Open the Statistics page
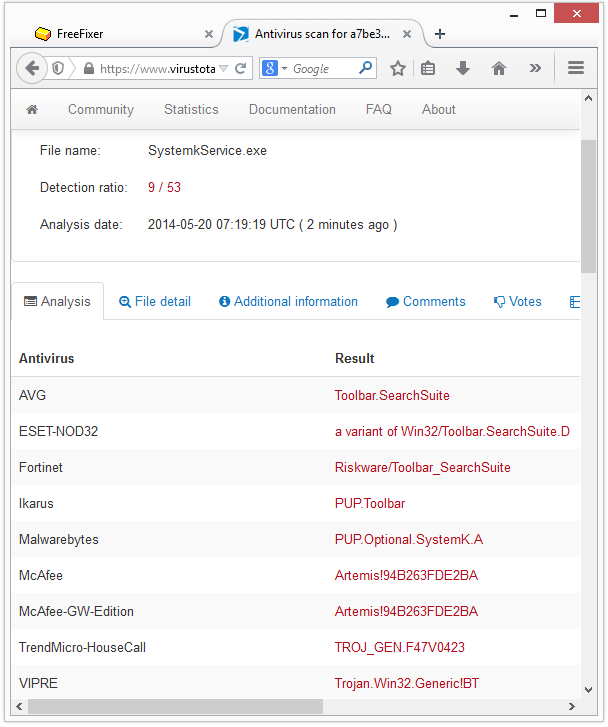 click(x=191, y=109)
